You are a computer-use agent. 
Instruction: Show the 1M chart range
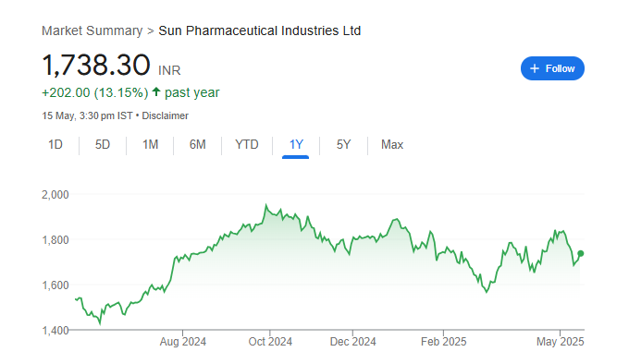[x=150, y=144]
